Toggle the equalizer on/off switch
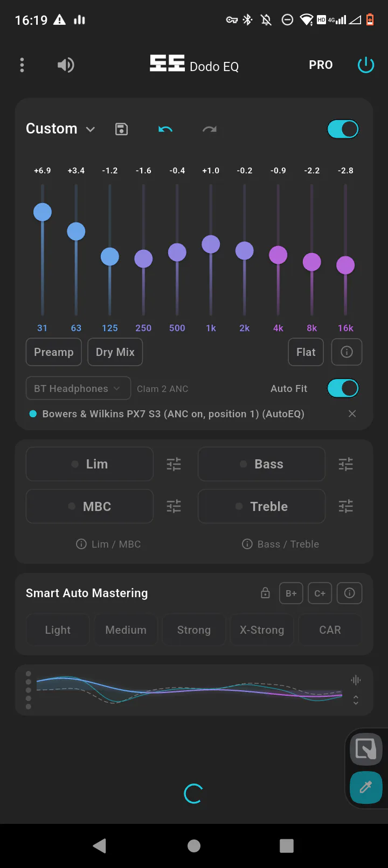The width and height of the screenshot is (388, 868). coord(343,129)
